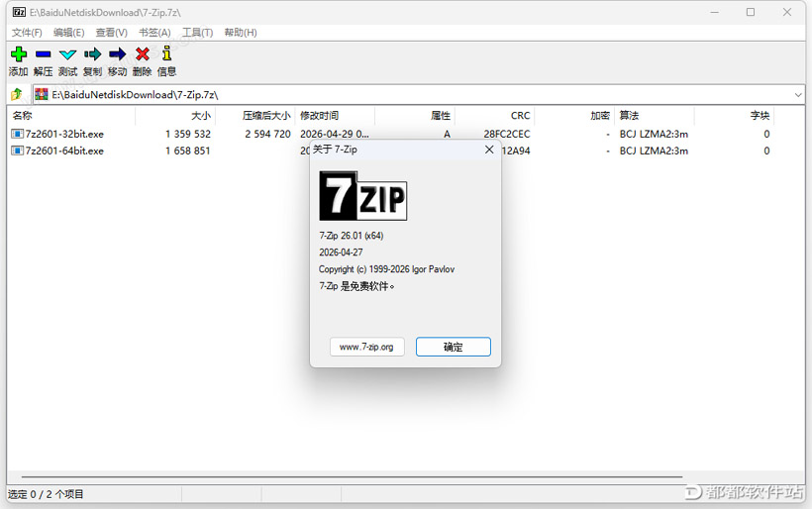
Task: Close the 关于 7-Zip dialog
Action: pos(489,150)
